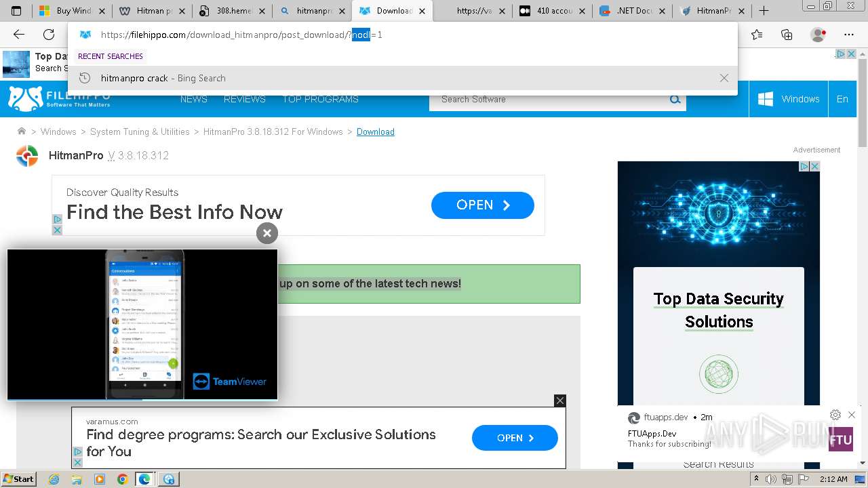Remove the 'hitmanpro crack' search suggestion
Screen dimensions: 868x488
coord(724,78)
